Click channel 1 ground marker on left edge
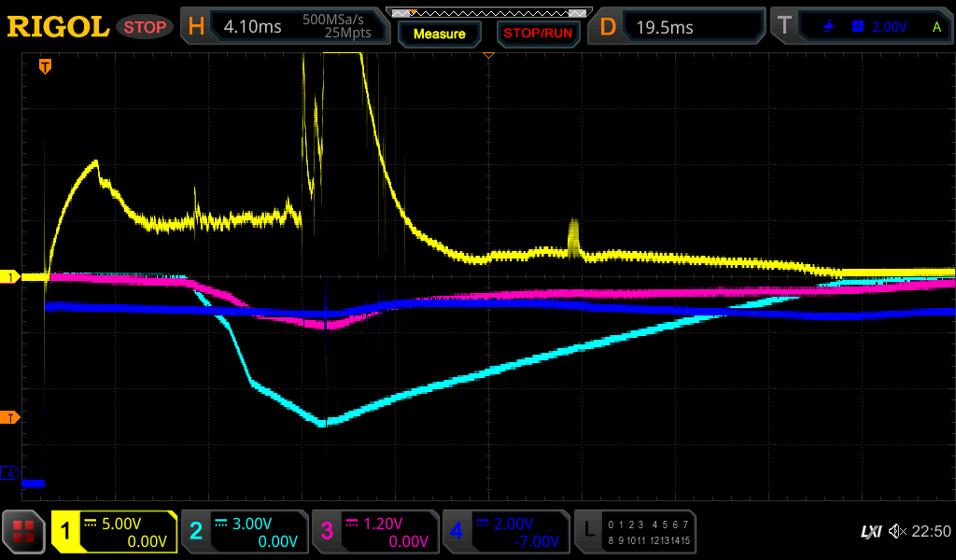 pos(10,277)
